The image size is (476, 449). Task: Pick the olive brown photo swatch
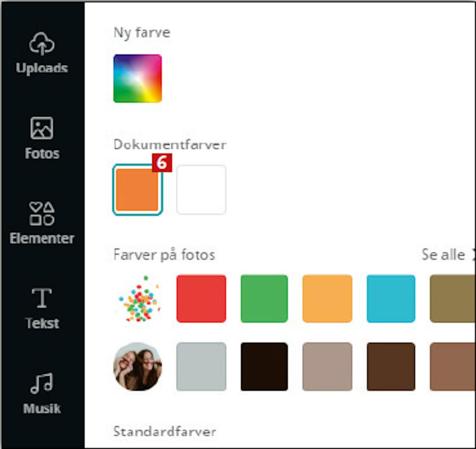(x=452, y=299)
